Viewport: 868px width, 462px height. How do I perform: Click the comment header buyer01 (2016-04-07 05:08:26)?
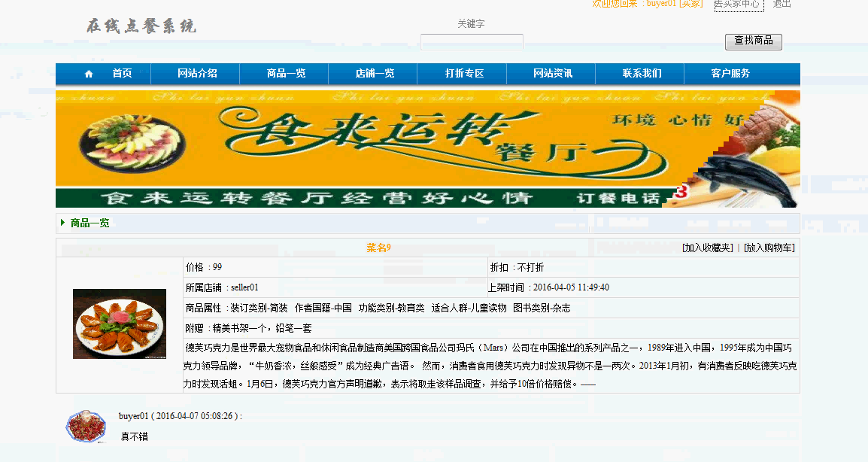[180, 416]
